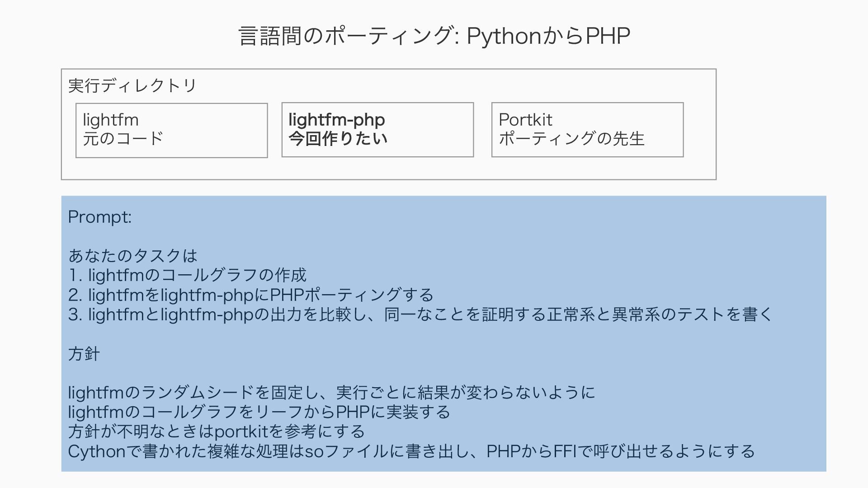Image resolution: width=868 pixels, height=488 pixels.
Task: Click the 実行ディレクトリ label
Action: (132, 85)
